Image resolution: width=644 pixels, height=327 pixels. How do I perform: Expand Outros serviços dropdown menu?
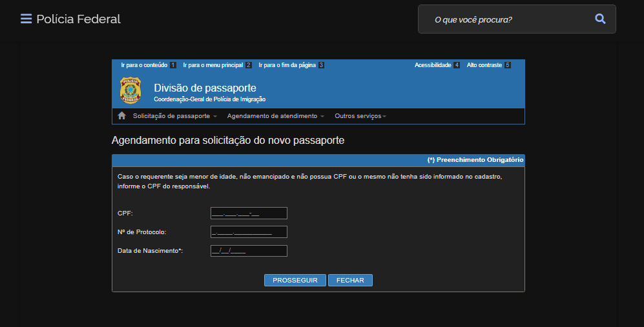pos(360,116)
